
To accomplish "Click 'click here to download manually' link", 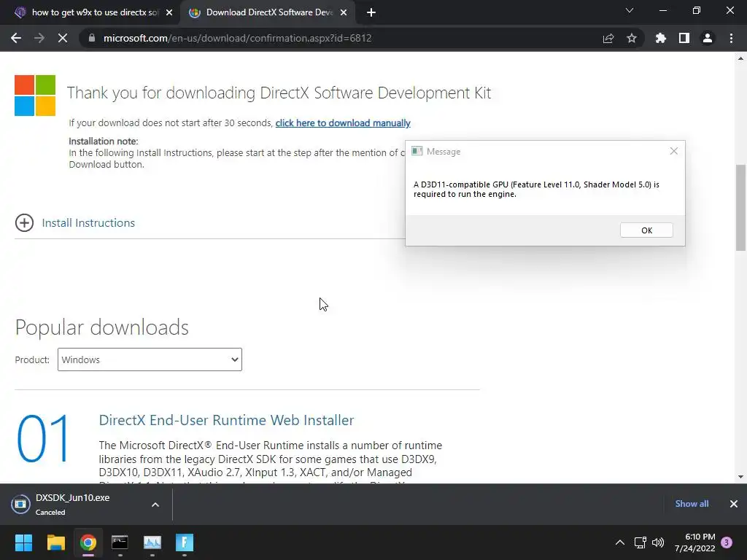I will pyautogui.click(x=343, y=122).
